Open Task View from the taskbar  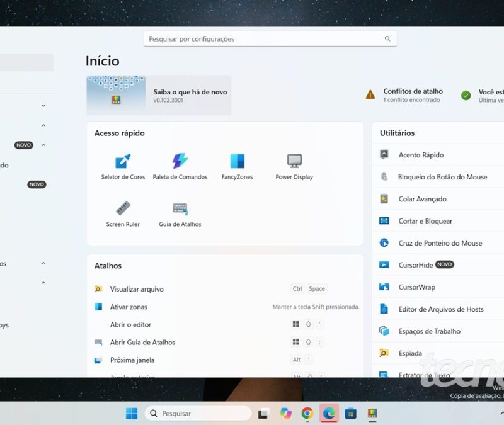point(264,413)
